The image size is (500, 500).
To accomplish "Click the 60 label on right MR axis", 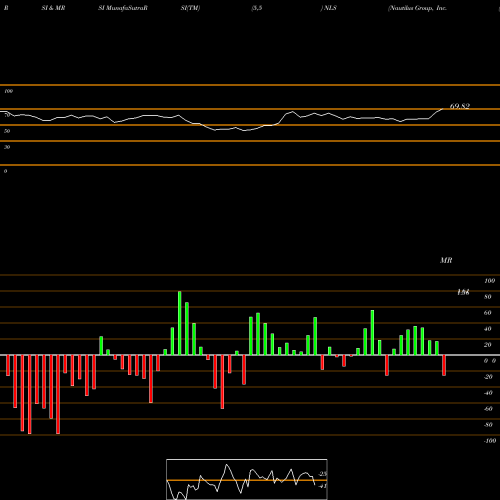I will [x=488, y=313].
